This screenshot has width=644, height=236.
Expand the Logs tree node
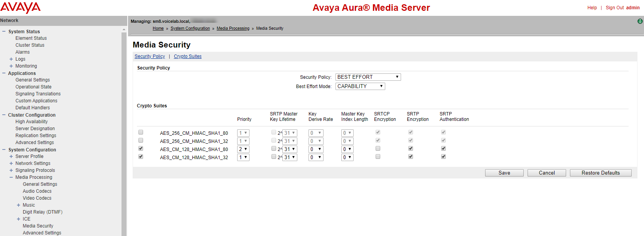(x=11, y=59)
